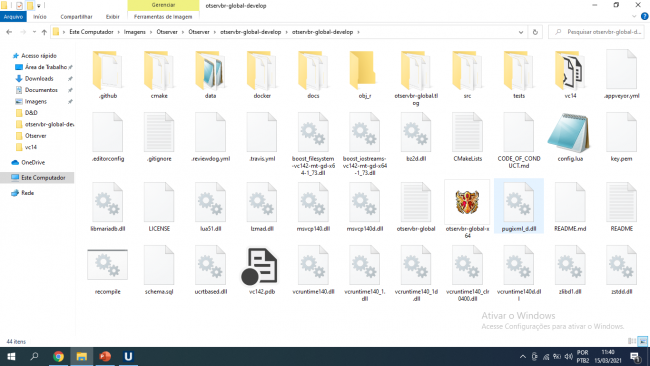The height and width of the screenshot is (366, 650).
Task: Go up one folder level
Action: click(44, 32)
